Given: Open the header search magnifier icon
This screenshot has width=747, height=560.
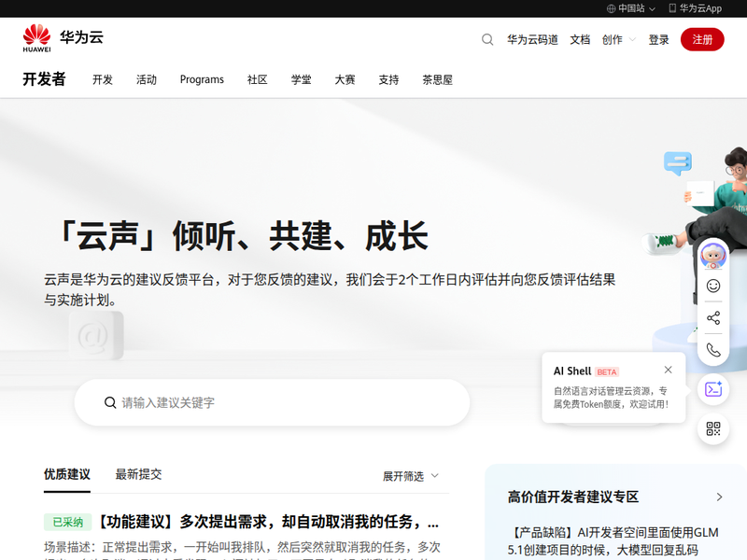Looking at the screenshot, I should pos(486,39).
